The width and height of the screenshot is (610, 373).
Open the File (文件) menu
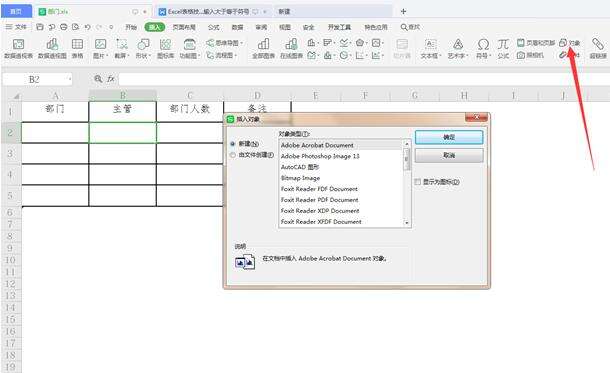tap(16, 27)
